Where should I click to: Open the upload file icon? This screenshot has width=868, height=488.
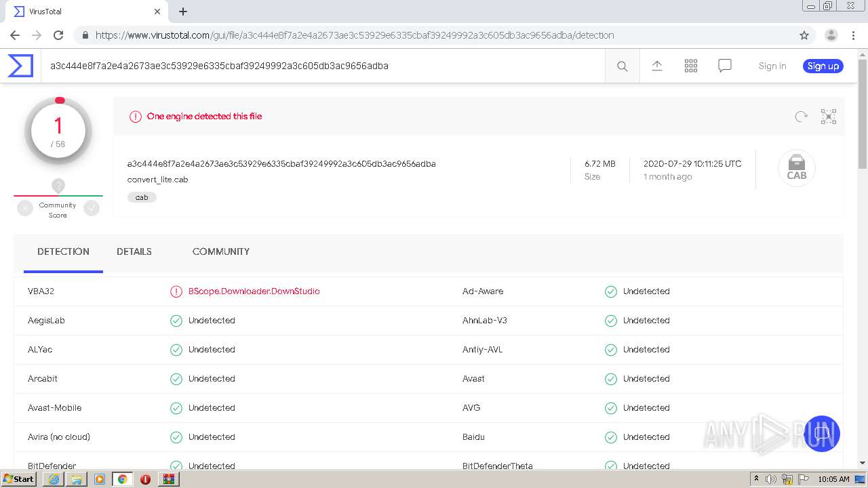656,66
